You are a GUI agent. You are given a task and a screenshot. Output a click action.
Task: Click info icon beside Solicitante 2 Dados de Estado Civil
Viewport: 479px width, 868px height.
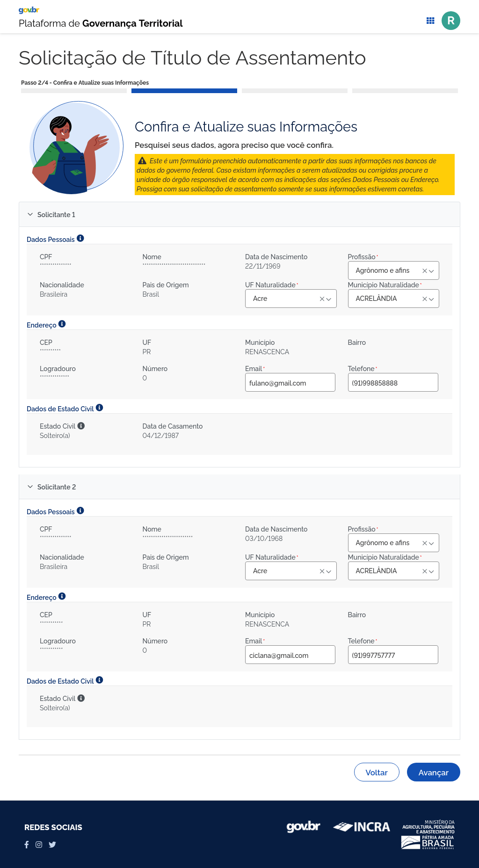100,680
